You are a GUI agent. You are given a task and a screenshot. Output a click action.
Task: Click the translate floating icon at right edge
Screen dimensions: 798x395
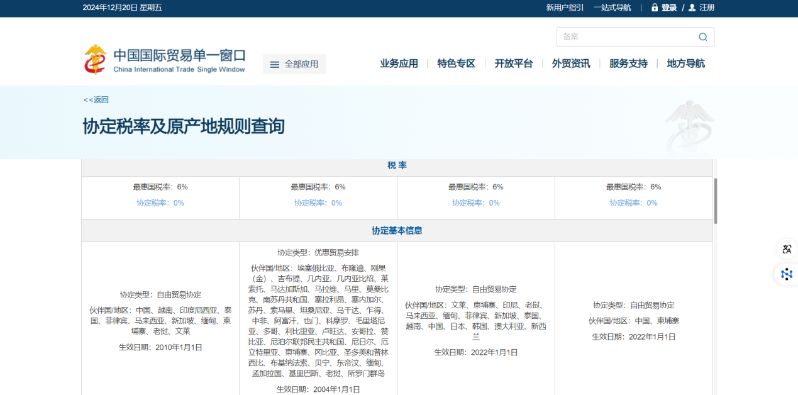pyautogui.click(x=787, y=249)
